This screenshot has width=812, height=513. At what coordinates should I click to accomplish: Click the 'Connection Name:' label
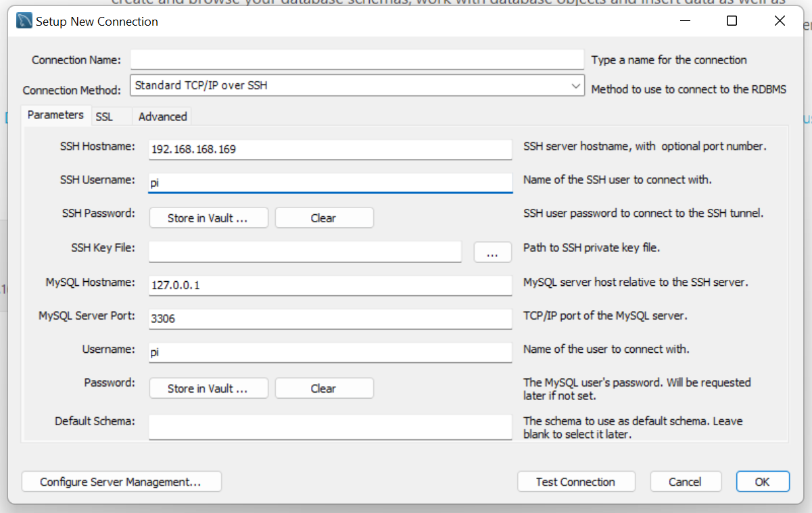[76, 60]
